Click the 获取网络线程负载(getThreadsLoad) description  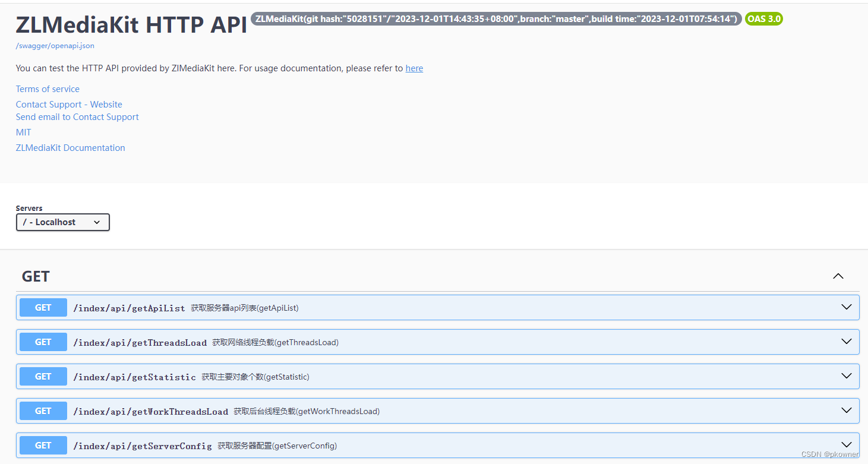(276, 343)
